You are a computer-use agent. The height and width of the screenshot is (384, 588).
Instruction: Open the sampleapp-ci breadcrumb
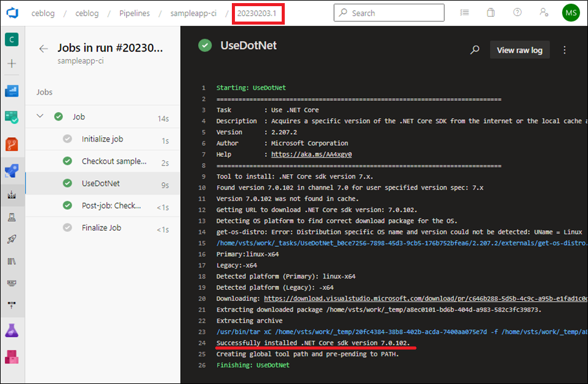click(193, 13)
